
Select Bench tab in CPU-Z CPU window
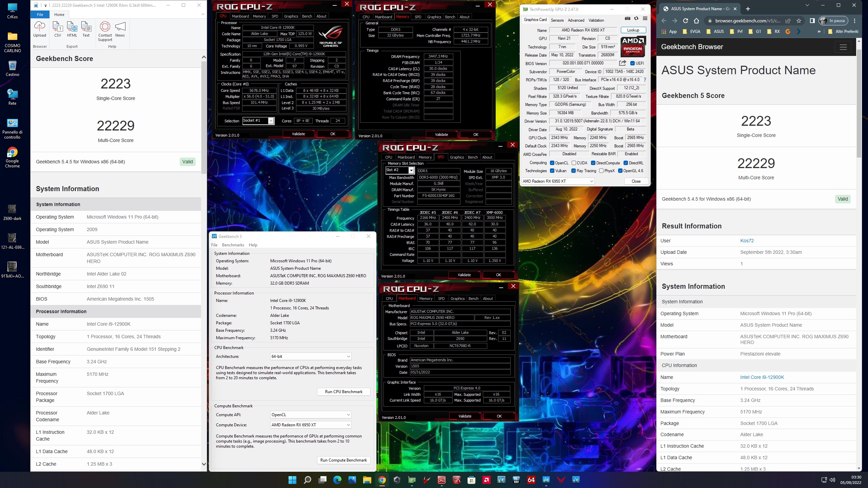(x=307, y=16)
